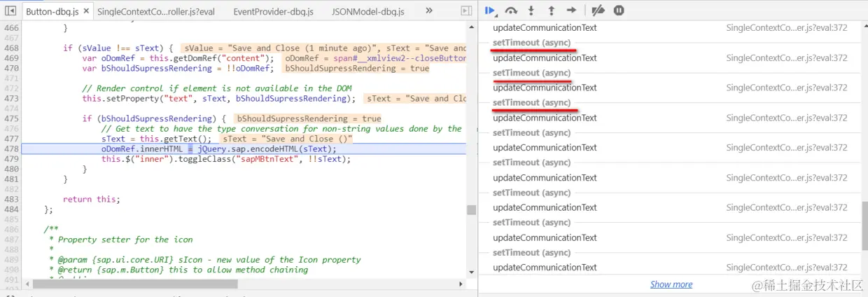The width and height of the screenshot is (868, 297).
Task: Close the Button-dbg.js tab
Action: pos(85,11)
